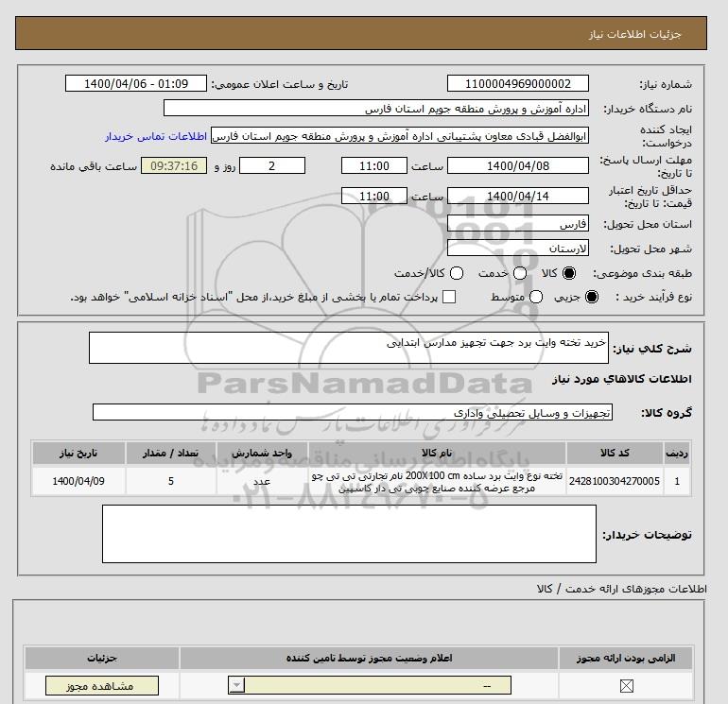Click the مشاهده مجوز button
The height and width of the screenshot is (704, 728).
point(102,686)
